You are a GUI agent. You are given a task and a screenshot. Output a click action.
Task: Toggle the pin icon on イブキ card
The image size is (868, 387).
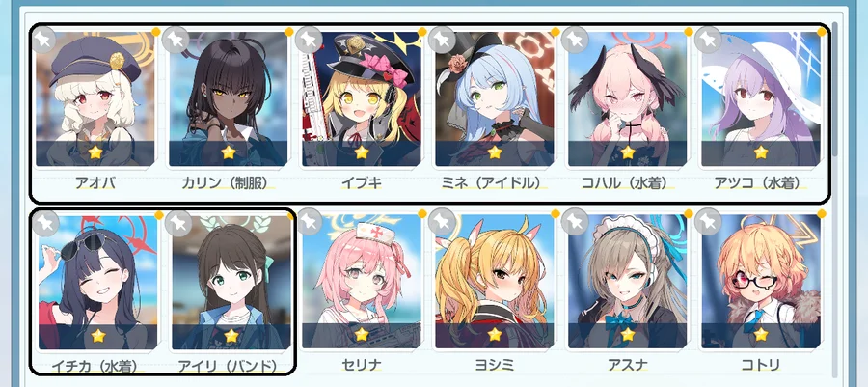pos(310,40)
